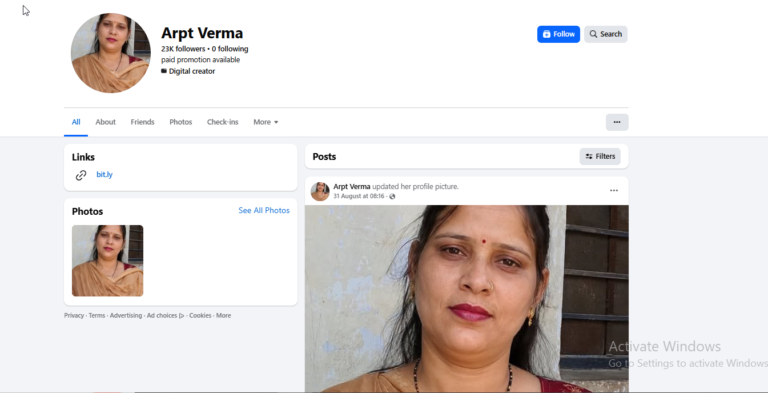Click the globe public audience icon
The height and width of the screenshot is (393, 768).
(392, 196)
